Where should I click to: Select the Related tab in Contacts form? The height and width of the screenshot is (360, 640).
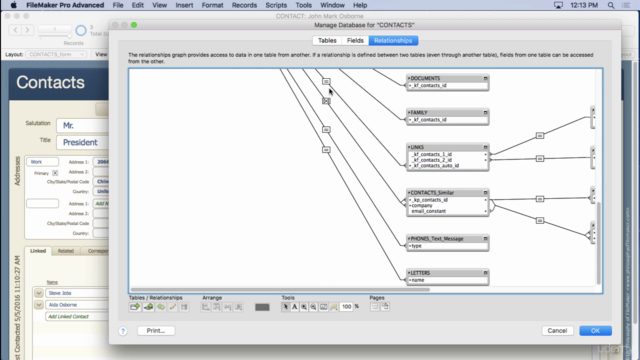66,251
